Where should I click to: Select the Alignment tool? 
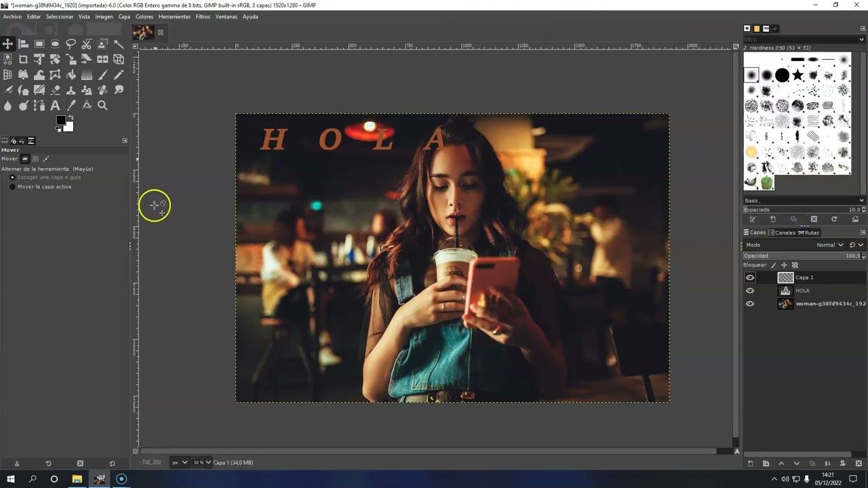coord(23,44)
